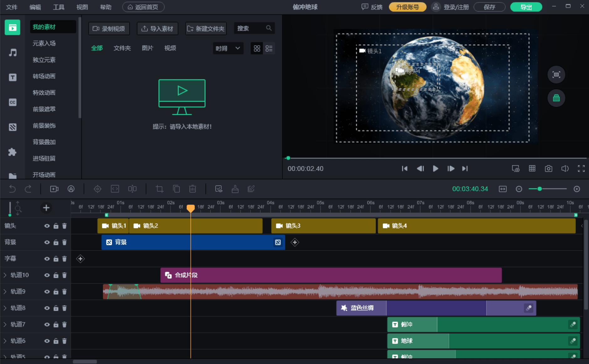Take a snapshot with the camera icon
589x364 pixels.
[548, 169]
